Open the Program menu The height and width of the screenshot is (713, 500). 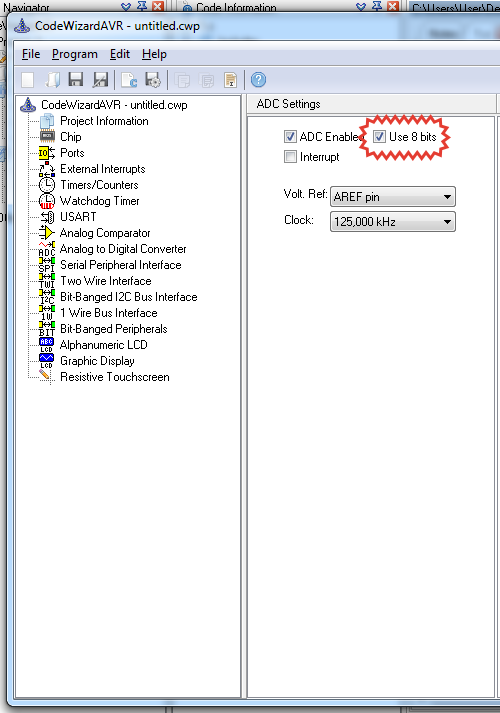click(x=75, y=54)
